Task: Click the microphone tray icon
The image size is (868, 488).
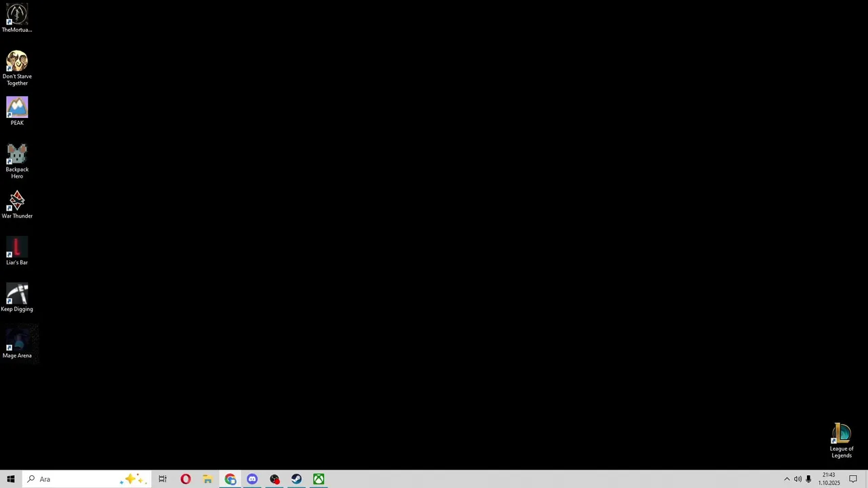Action: tap(808, 479)
